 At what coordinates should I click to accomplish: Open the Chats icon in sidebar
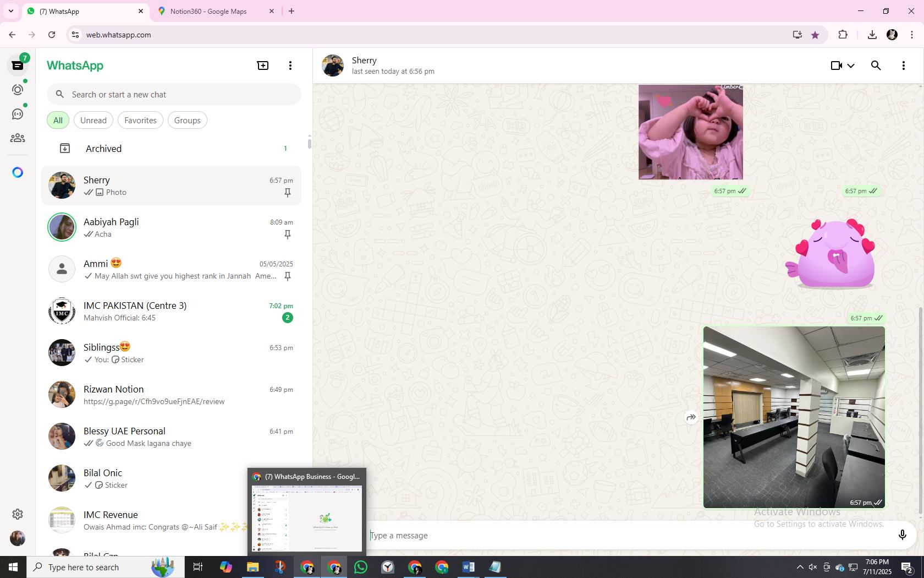tap(18, 66)
